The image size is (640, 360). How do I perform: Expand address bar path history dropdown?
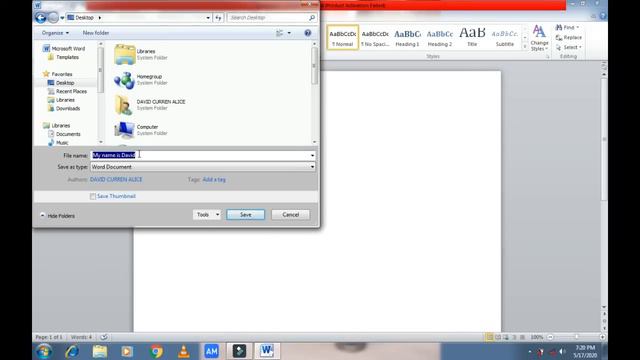208,18
